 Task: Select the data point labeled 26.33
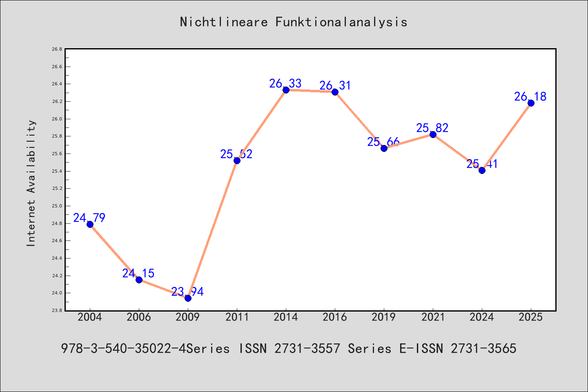[286, 90]
